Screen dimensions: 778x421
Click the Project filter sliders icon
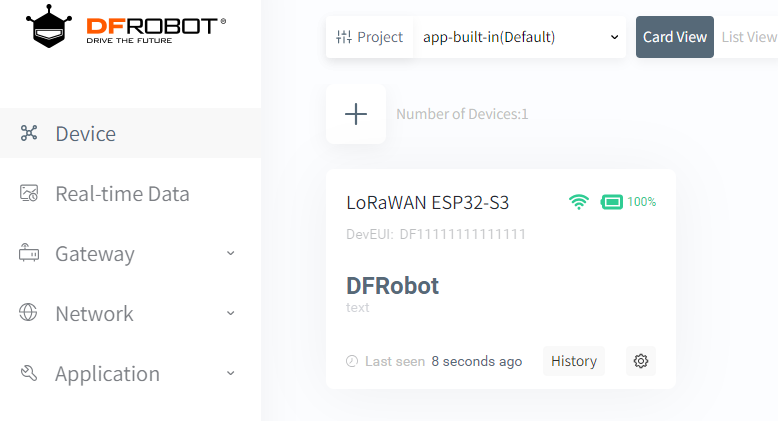click(345, 37)
